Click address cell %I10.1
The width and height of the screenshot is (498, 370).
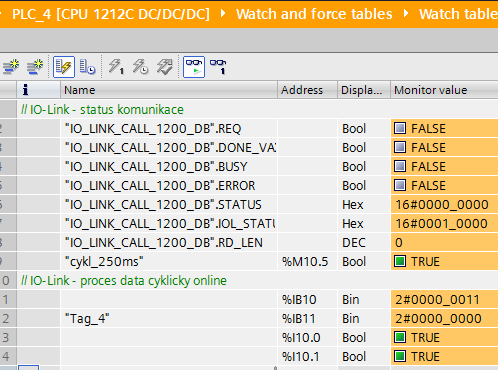click(307, 356)
